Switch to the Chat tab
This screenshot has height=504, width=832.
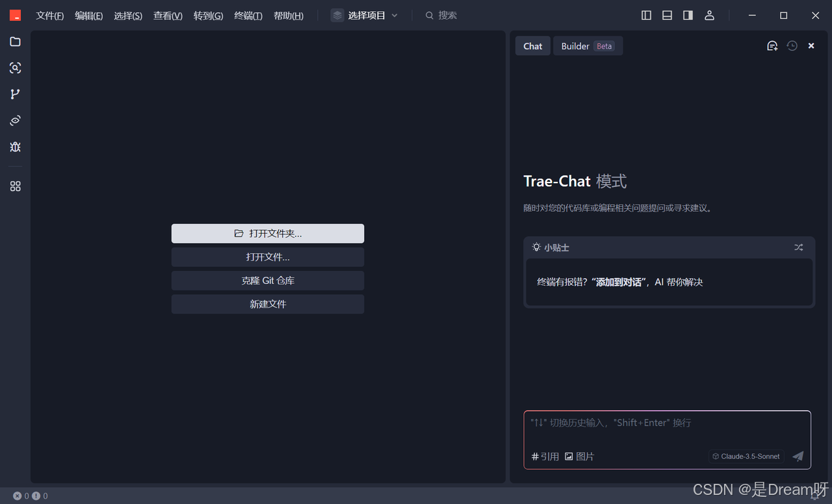pos(532,46)
